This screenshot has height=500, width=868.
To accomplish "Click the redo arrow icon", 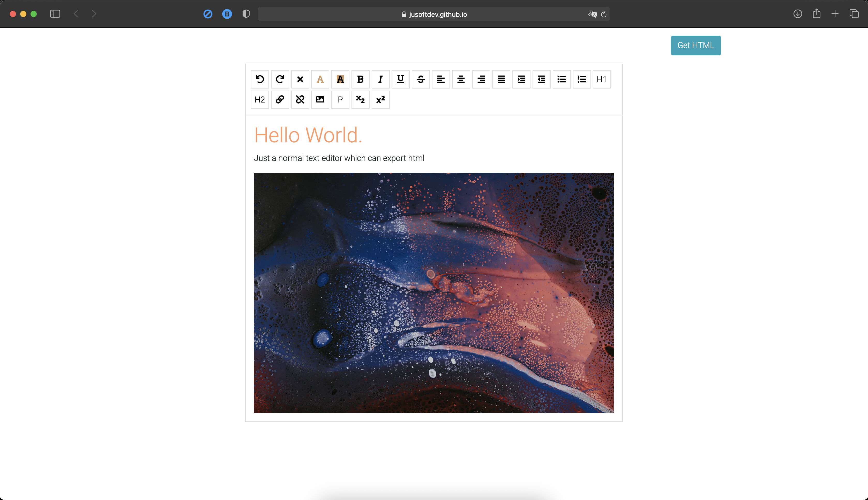I will coord(280,79).
